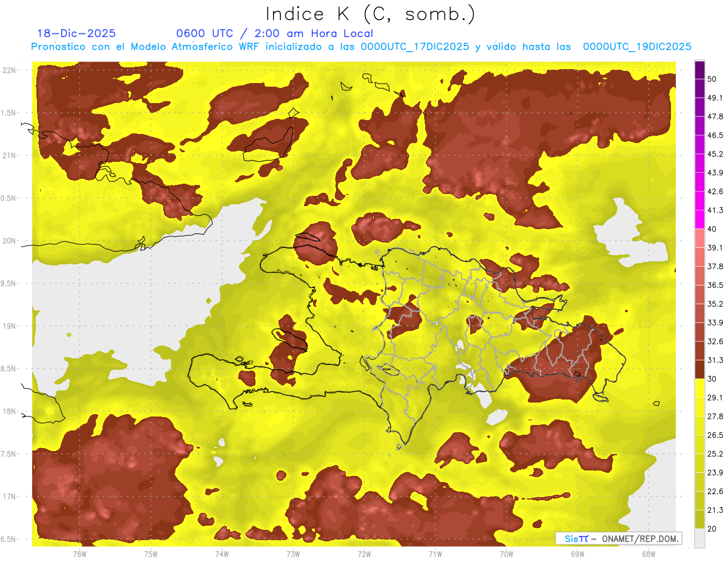Click the colorbar label '29.1'
Screen dimensions: 728x562
[x=715, y=398]
